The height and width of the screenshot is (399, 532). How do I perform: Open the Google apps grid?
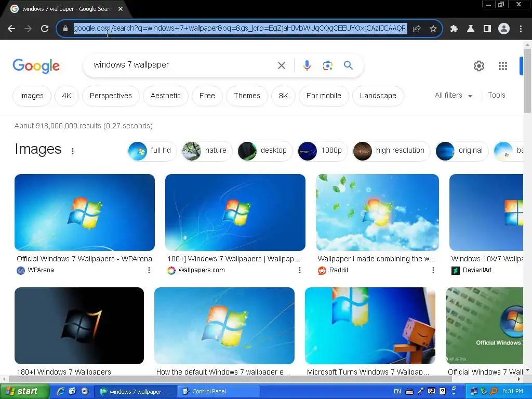pyautogui.click(x=503, y=66)
